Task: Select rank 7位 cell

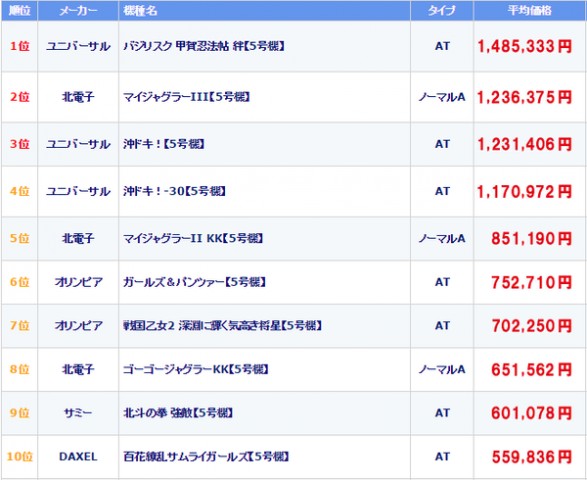Action: tap(19, 325)
